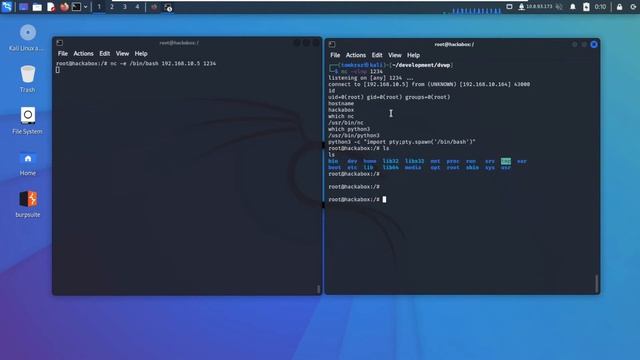This screenshot has height=360, width=640.
Task: Click the 'listening on [any] 1234' line
Action: (x=371, y=78)
